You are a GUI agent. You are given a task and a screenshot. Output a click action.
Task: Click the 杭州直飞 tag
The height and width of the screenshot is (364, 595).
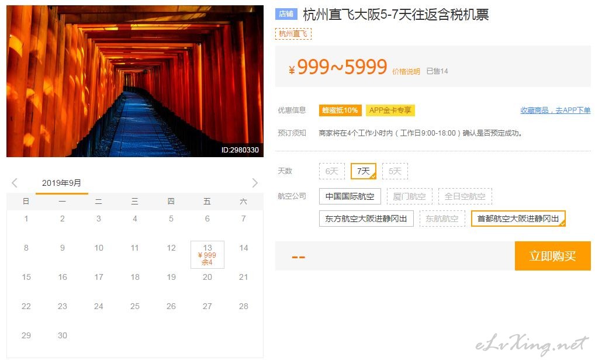pos(293,34)
